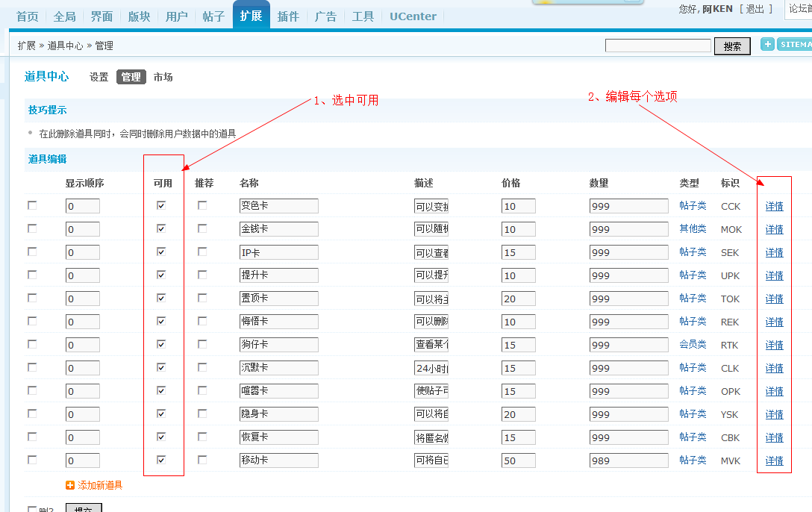The width and height of the screenshot is (812, 512).
Task: Open 详情 link for 置顶卡
Action: 774,299
